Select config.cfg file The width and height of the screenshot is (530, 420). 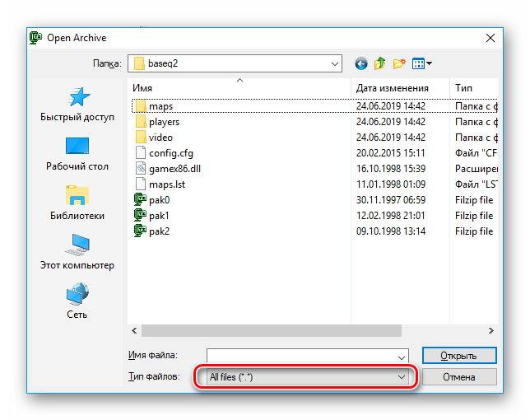pyautogui.click(x=165, y=153)
